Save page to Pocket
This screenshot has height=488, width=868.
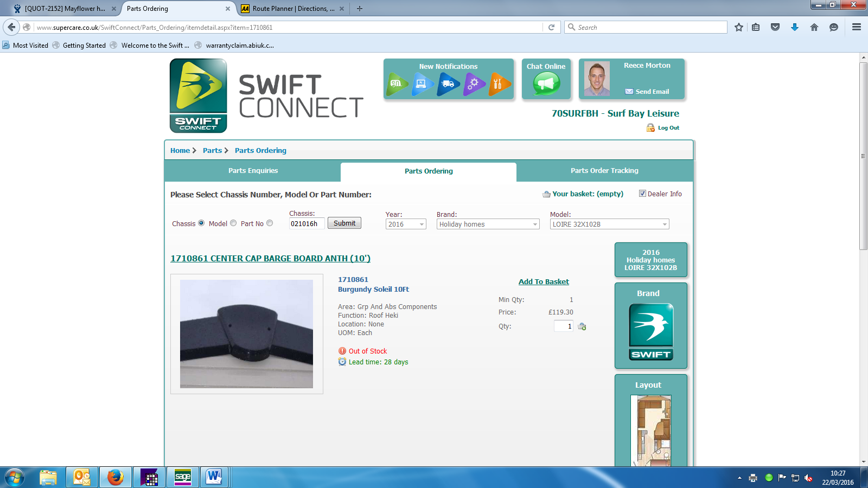point(775,27)
